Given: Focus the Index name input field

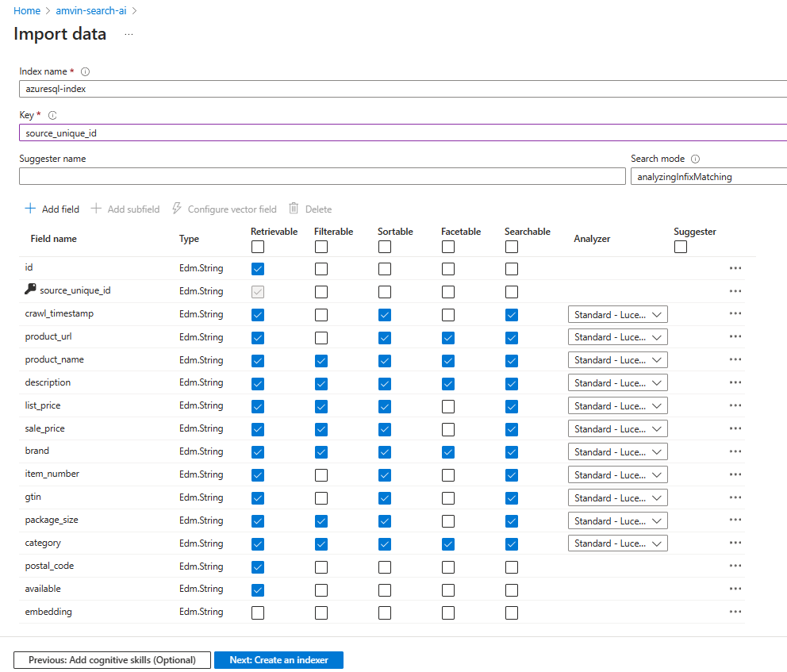Looking at the screenshot, I should coord(403,89).
